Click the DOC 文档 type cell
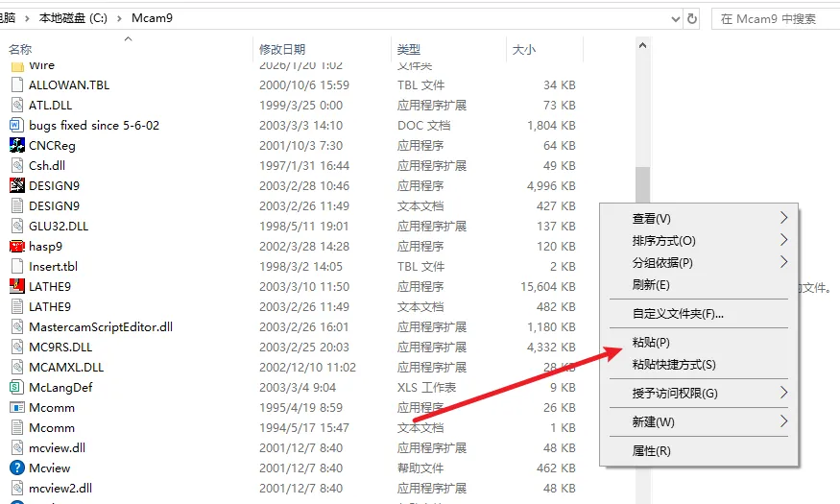Image resolution: width=840 pixels, height=504 pixels. pos(423,126)
